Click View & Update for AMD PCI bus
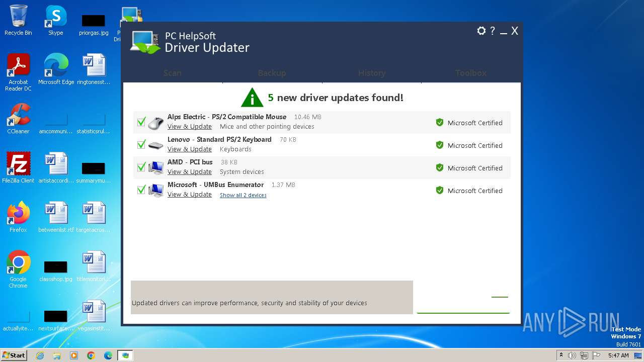Image resolution: width=644 pixels, height=362 pixels. point(190,172)
